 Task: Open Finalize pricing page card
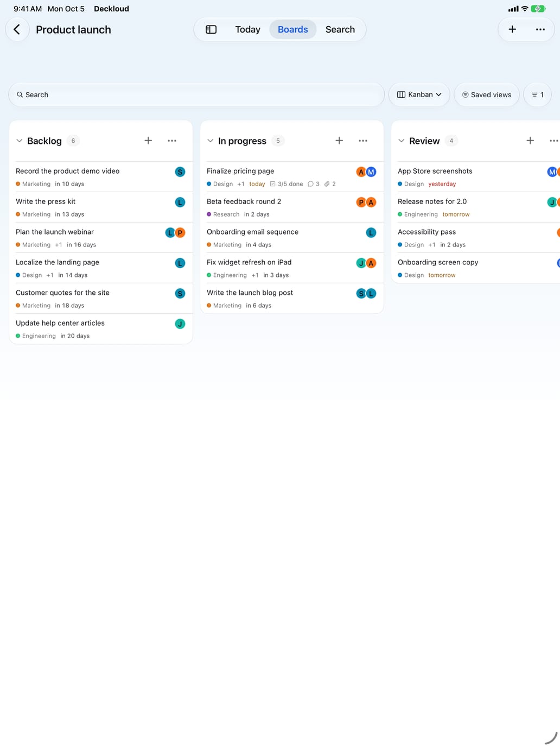(x=292, y=177)
